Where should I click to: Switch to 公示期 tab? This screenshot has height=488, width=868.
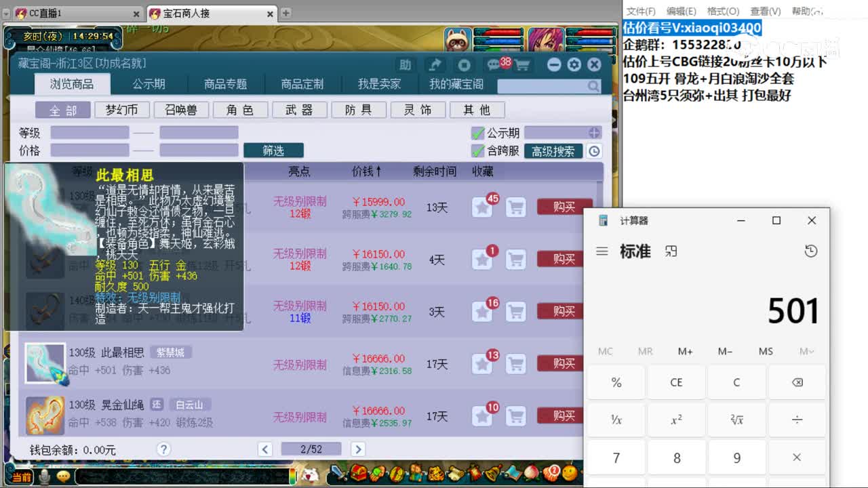[x=149, y=84]
